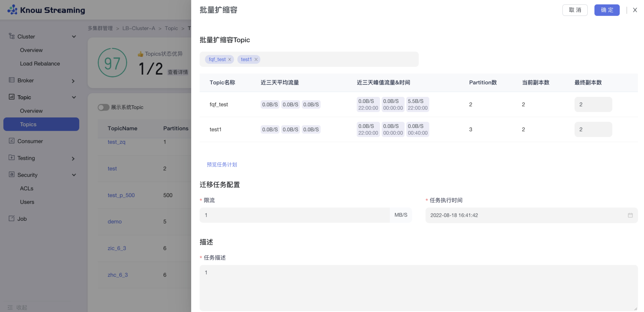Screen dimensions: 644x312
Task: Click the Consumer sidebar icon
Action: 11,141
